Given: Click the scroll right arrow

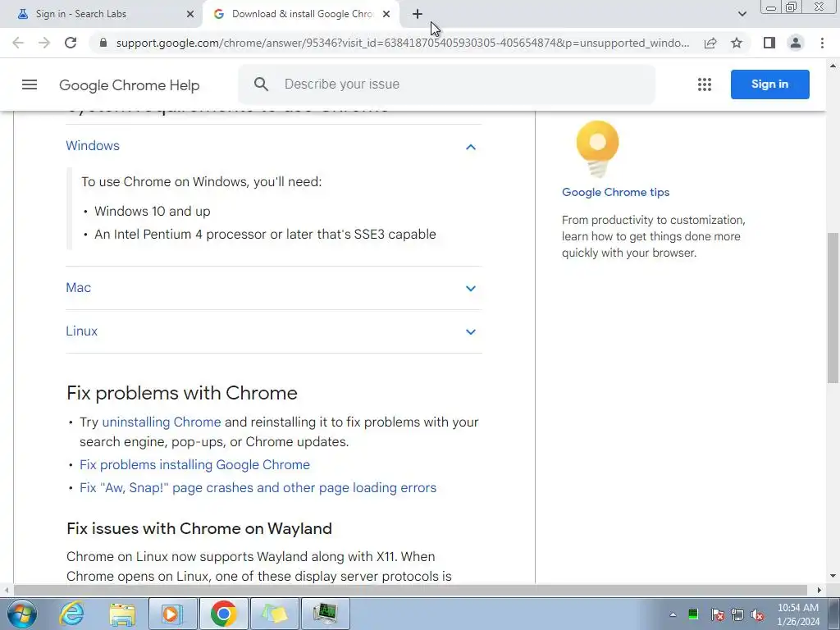Looking at the screenshot, I should click(819, 590).
